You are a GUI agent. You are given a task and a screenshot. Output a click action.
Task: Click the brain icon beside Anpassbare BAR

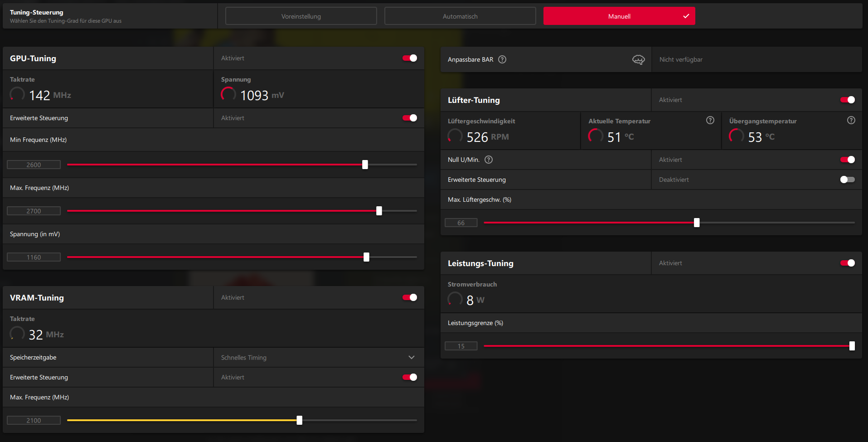coord(638,59)
